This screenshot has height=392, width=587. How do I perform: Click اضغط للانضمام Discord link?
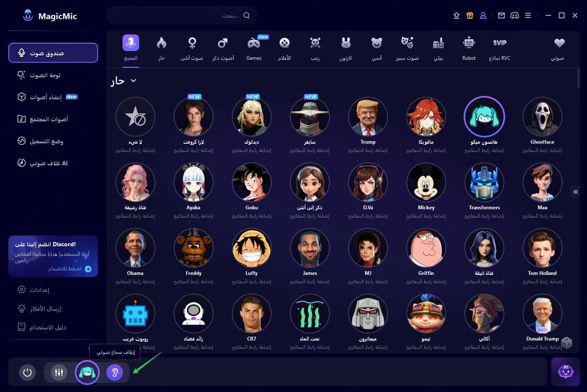(x=70, y=269)
